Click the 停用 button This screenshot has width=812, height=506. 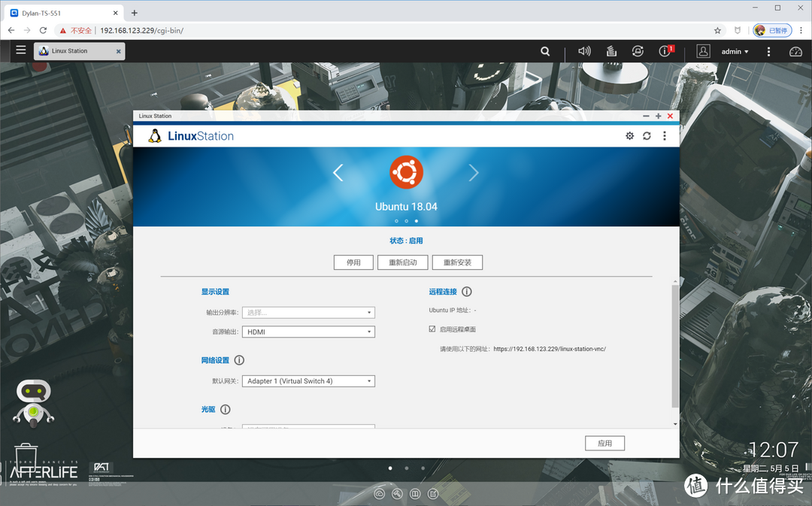(353, 262)
